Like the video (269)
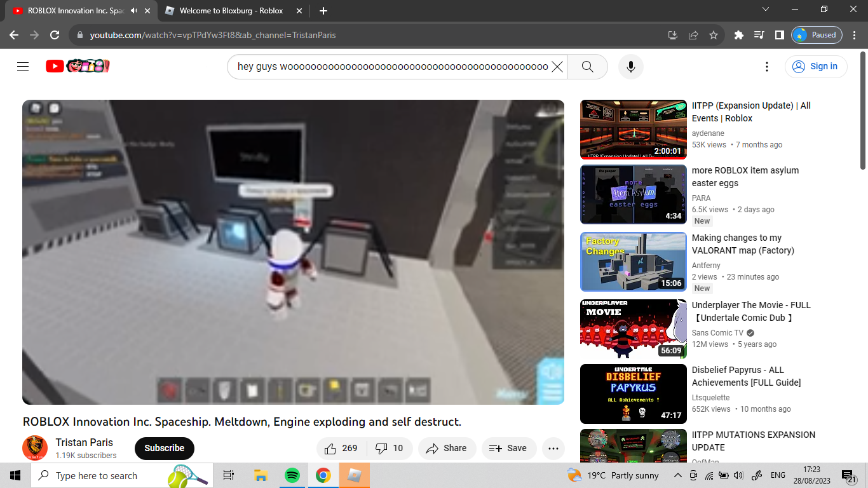This screenshot has width=868, height=488. 341,448
